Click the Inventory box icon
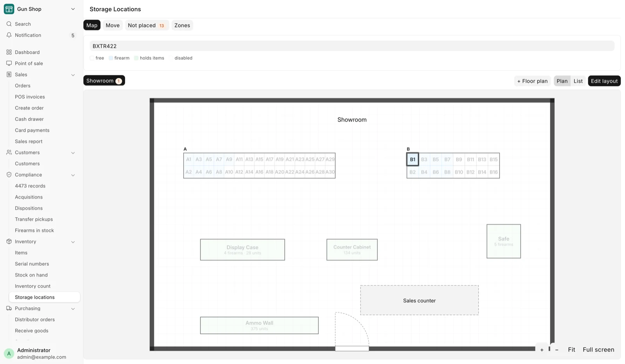This screenshot has width=625, height=364. tap(9, 241)
